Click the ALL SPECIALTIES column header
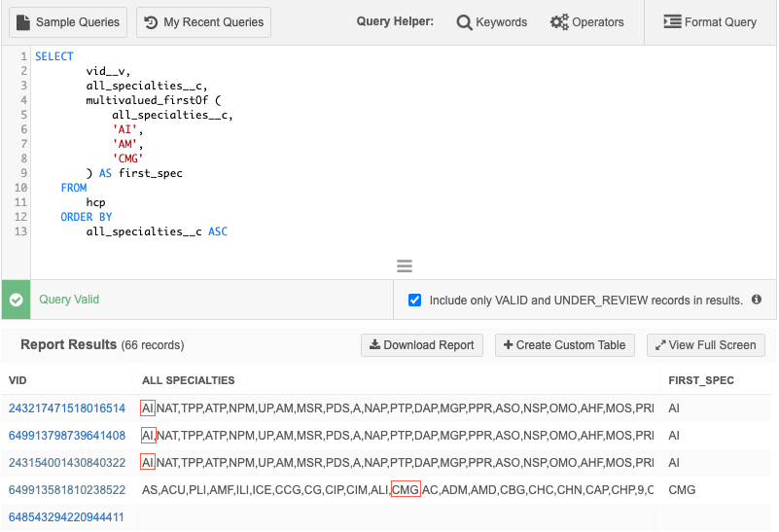Viewport: 779px width, 532px height. [188, 380]
